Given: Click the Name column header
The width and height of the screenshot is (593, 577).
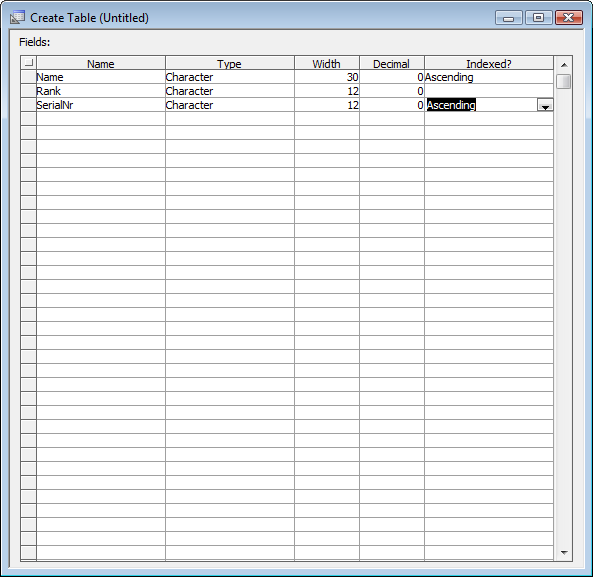Looking at the screenshot, I should [101, 63].
